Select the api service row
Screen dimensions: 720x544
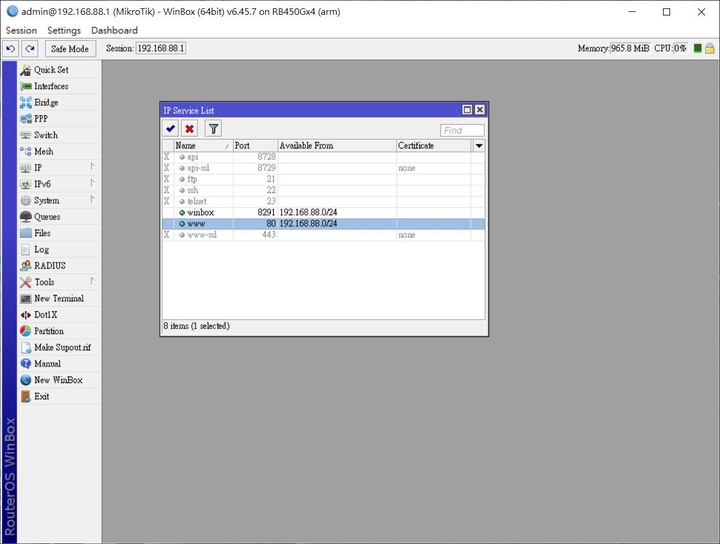click(324, 157)
